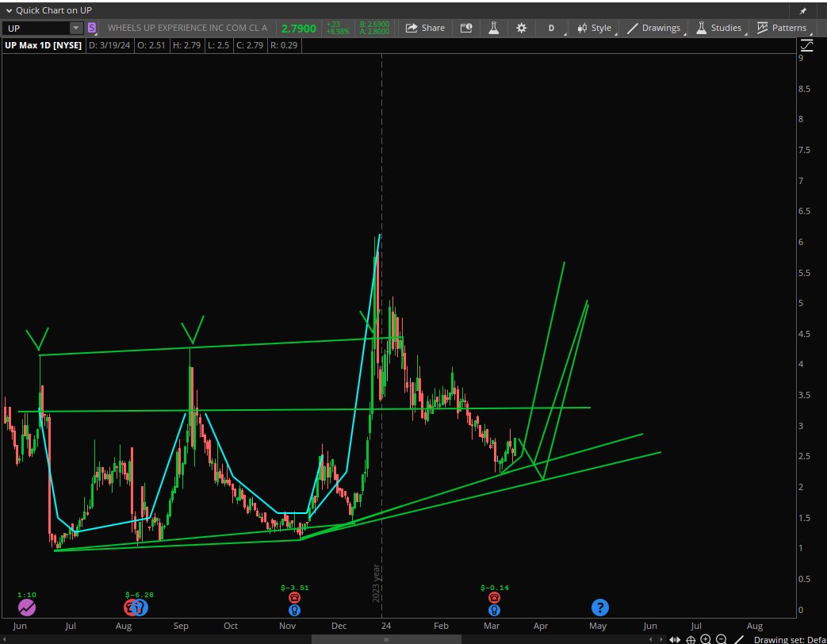Click the scroll left small arrow near zoom tools
Image resolution: width=827 pixels, height=644 pixels.
(651, 640)
